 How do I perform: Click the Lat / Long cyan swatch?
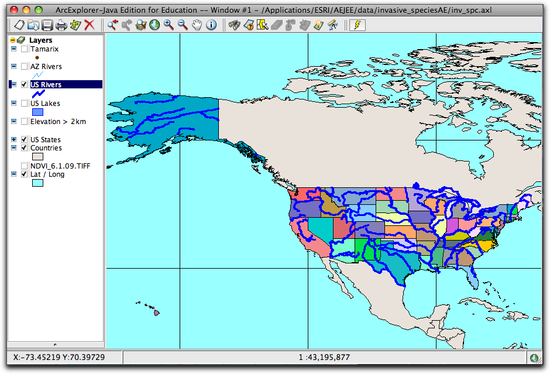[38, 183]
